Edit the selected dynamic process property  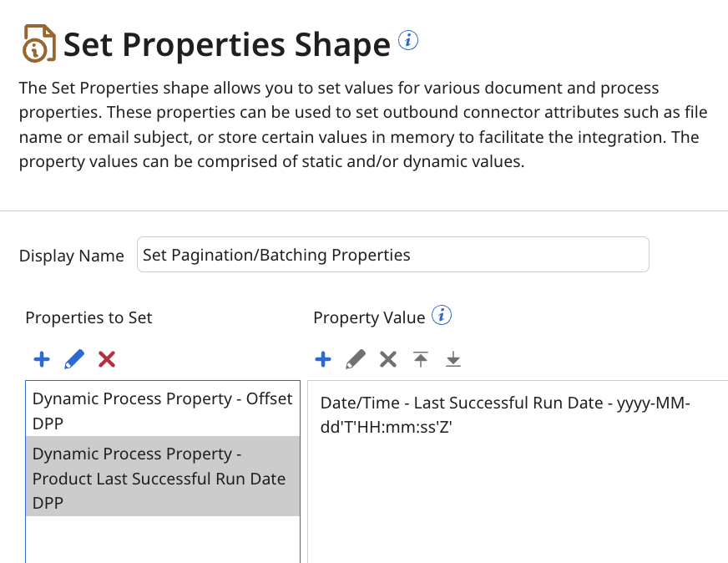73,359
